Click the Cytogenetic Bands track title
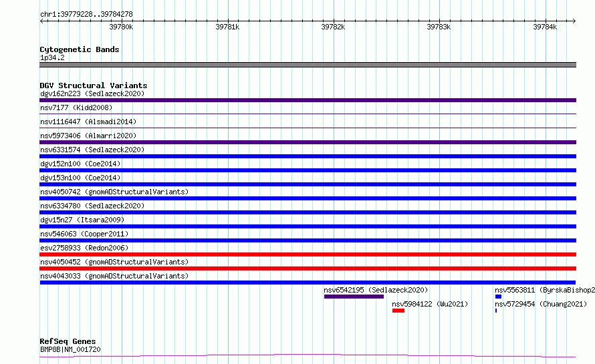 click(80, 49)
